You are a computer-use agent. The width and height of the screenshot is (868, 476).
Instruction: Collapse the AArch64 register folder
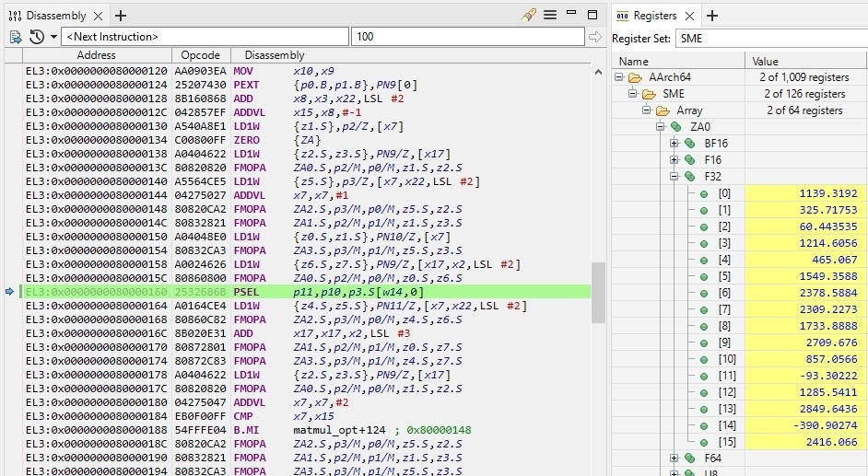(x=620, y=77)
